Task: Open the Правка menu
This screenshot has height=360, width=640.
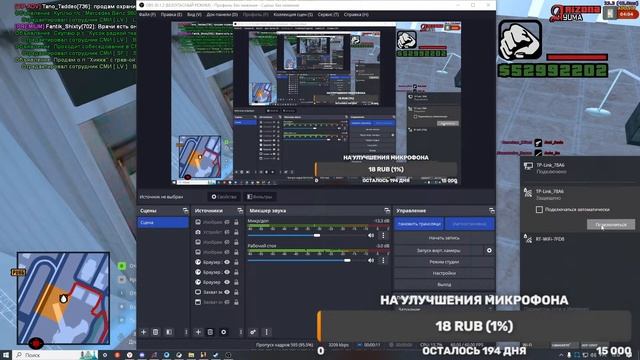Action: coord(171,14)
